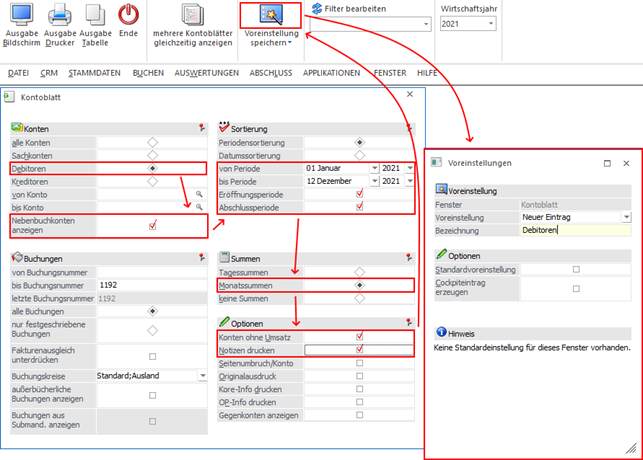Viewport: 643px width, 460px height.
Task: Click the Ausgabe Bildschirm toolbar icon
Action: point(22,15)
